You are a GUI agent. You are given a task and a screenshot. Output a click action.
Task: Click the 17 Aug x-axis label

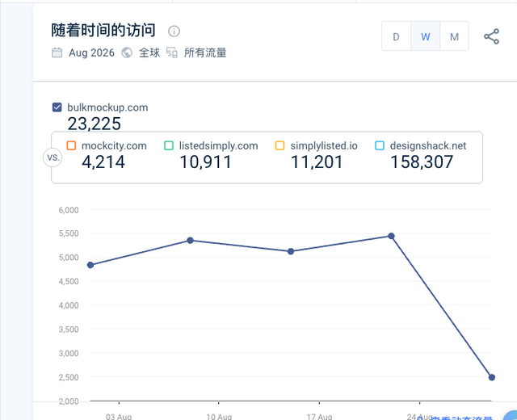[319, 417]
